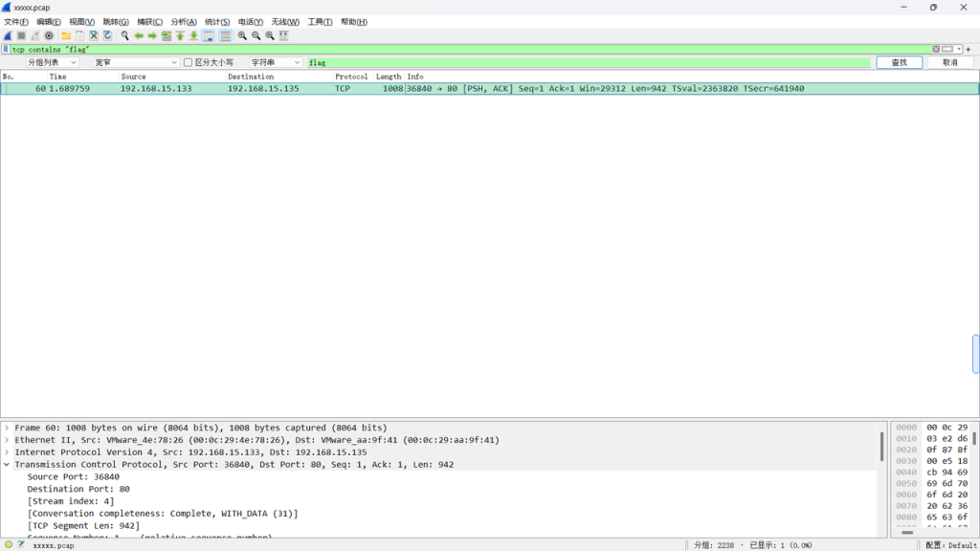The height and width of the screenshot is (551, 980).
Task: Click the blue shark fin start capture icon
Action: point(8,35)
